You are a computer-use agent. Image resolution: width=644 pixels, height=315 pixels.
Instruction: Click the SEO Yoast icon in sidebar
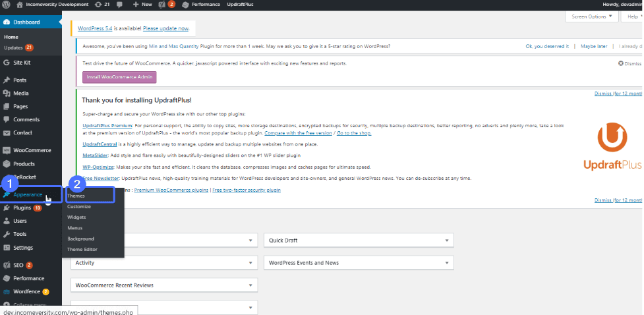pyautogui.click(x=6, y=266)
